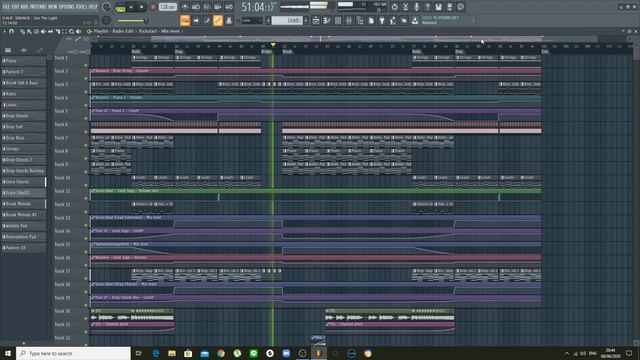Open Chrome from taskbar
The width and height of the screenshot is (640, 360).
221,353
